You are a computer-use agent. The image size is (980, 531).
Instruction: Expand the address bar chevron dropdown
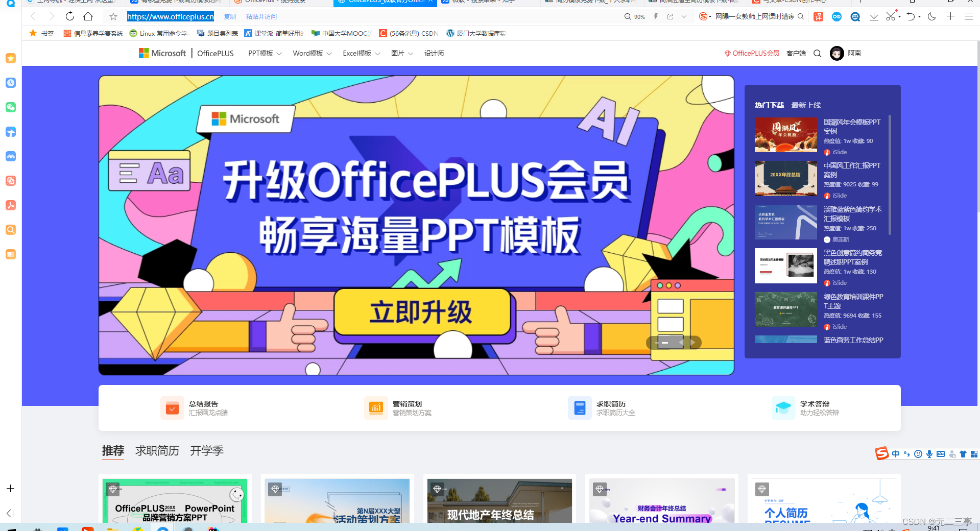pyautogui.click(x=684, y=17)
